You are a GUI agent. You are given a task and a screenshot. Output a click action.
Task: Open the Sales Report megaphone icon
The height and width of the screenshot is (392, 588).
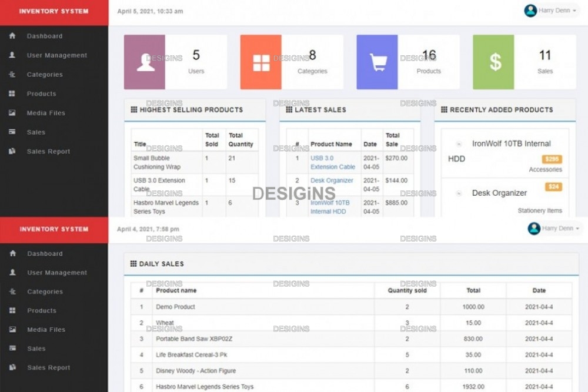click(12, 152)
